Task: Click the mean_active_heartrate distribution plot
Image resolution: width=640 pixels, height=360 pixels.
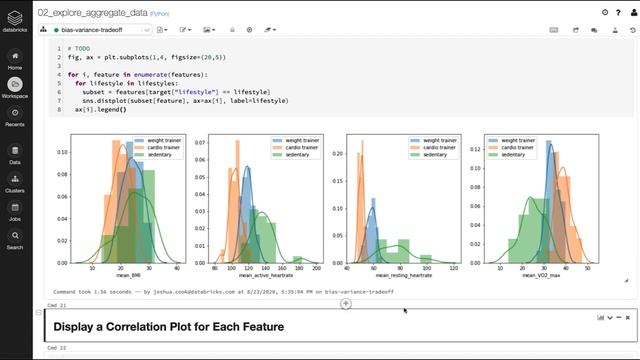Action: [x=266, y=199]
